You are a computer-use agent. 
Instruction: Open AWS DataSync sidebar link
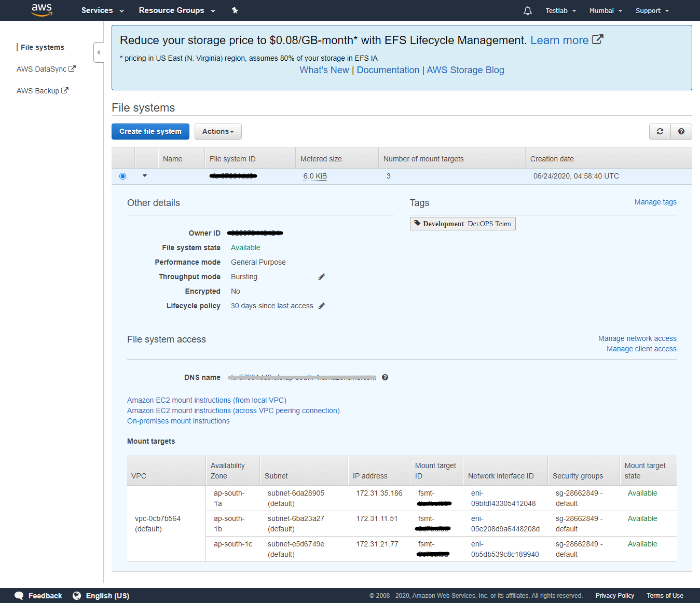(42, 69)
